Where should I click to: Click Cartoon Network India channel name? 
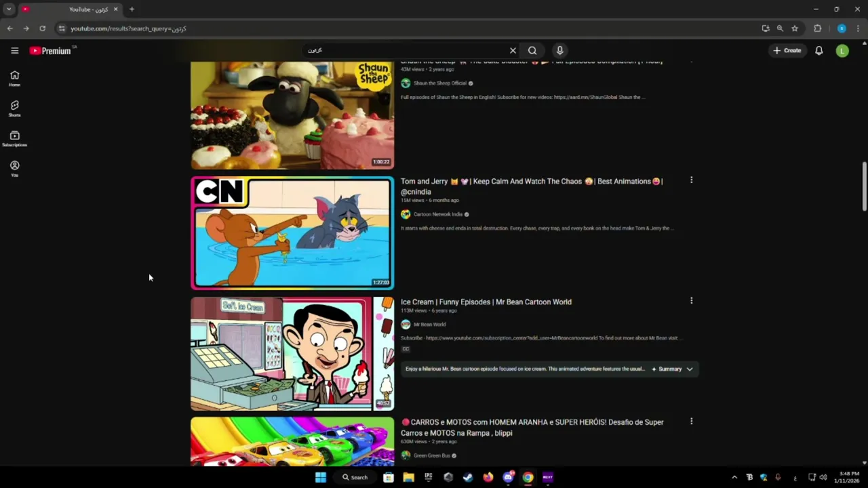pos(438,214)
